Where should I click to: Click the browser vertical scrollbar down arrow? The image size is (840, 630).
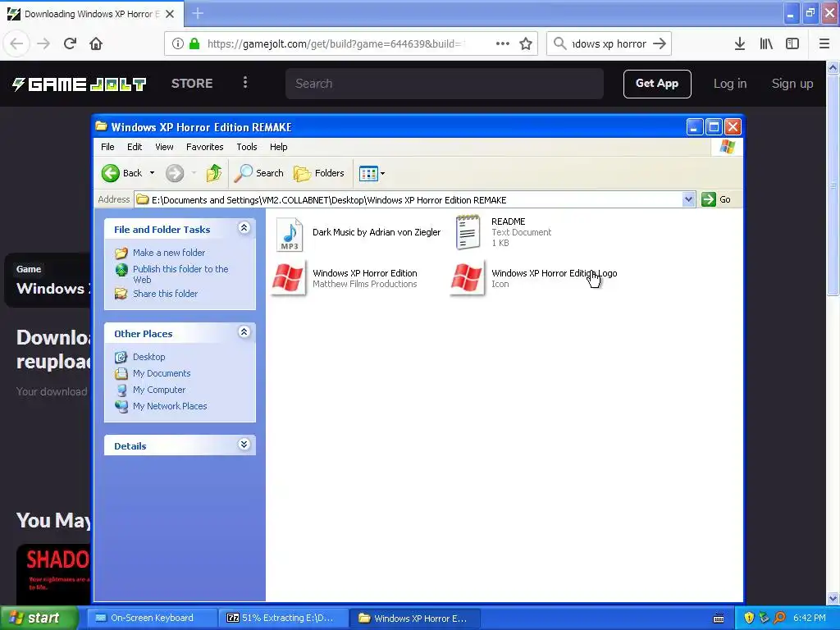[x=833, y=598]
